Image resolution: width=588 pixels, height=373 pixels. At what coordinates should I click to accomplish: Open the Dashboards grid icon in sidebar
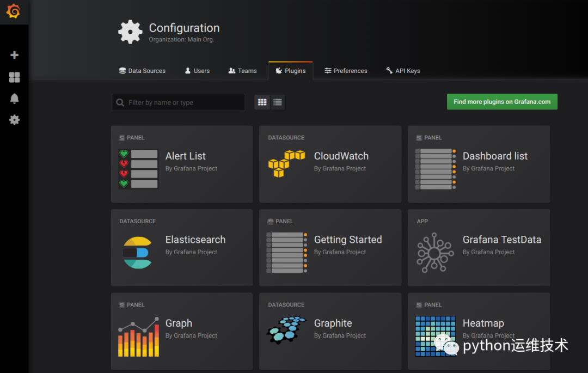point(14,77)
